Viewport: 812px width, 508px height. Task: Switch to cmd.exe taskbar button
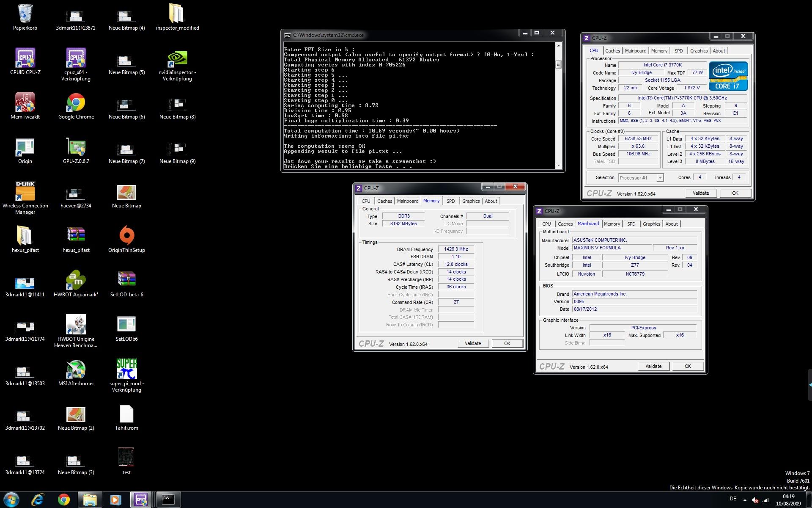168,500
